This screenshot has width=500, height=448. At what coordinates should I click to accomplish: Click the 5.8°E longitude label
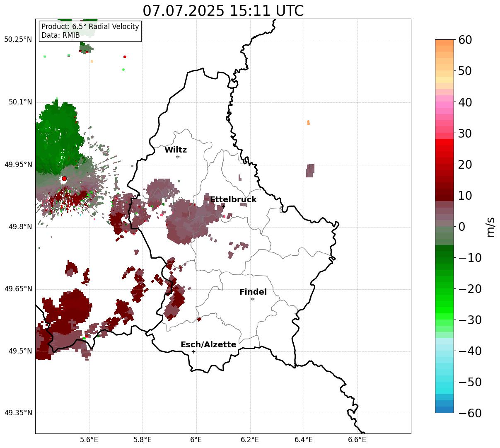[143, 440]
